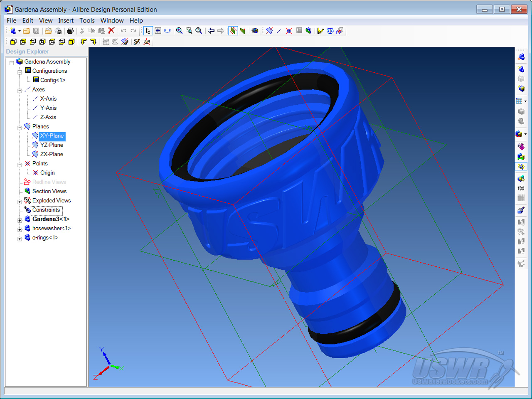The height and width of the screenshot is (399, 532).
Task: Open the View menu
Action: tap(46, 20)
